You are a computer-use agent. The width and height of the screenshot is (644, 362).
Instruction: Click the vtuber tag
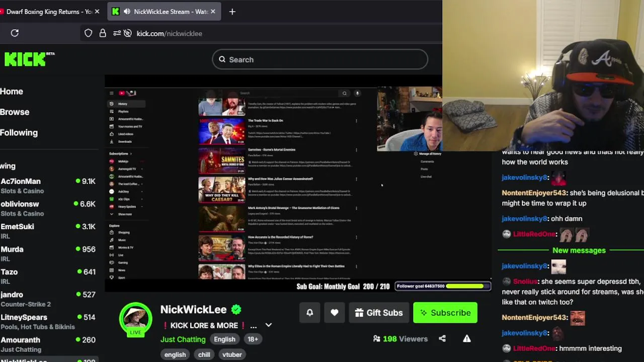(x=232, y=354)
